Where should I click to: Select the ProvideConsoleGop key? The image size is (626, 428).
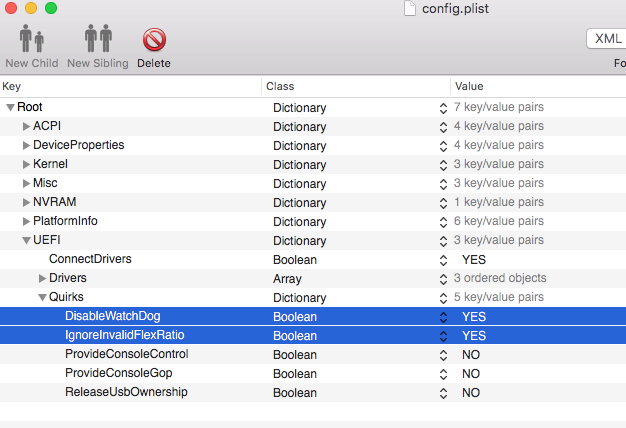(119, 373)
